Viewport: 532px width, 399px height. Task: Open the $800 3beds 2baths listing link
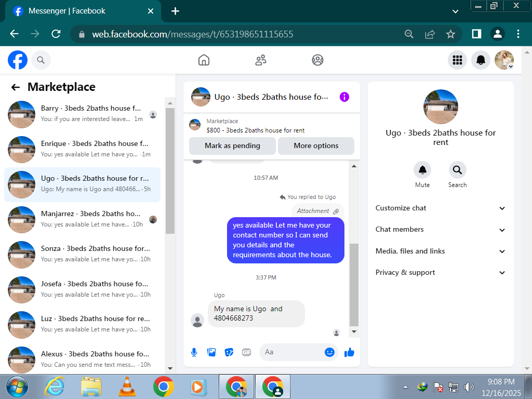point(255,130)
